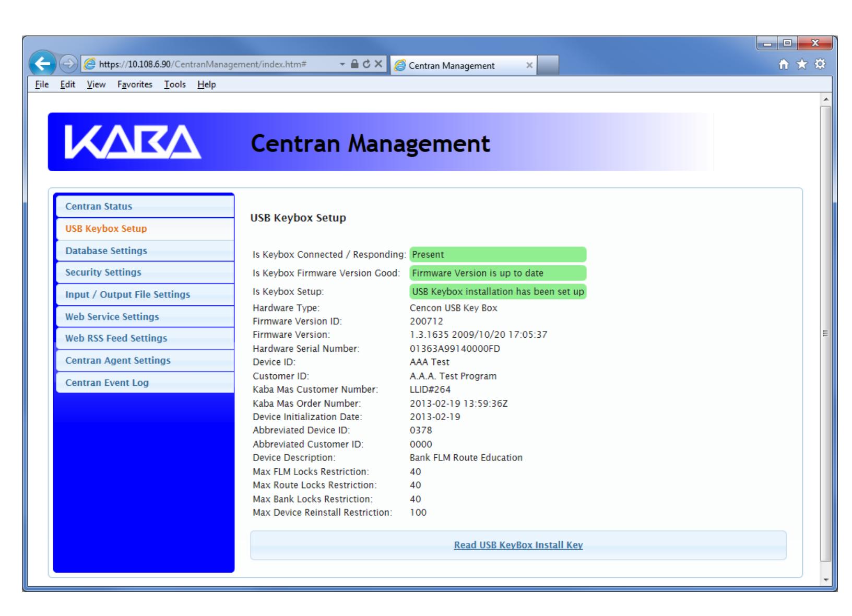The image size is (852, 616).
Task: Click abbreviated device ID '0378'
Action: (421, 431)
